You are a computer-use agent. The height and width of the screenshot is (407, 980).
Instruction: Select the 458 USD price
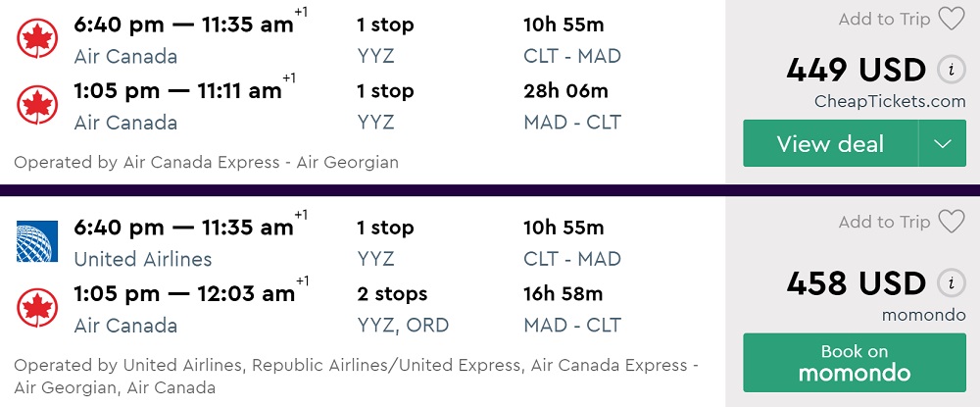pos(856,283)
